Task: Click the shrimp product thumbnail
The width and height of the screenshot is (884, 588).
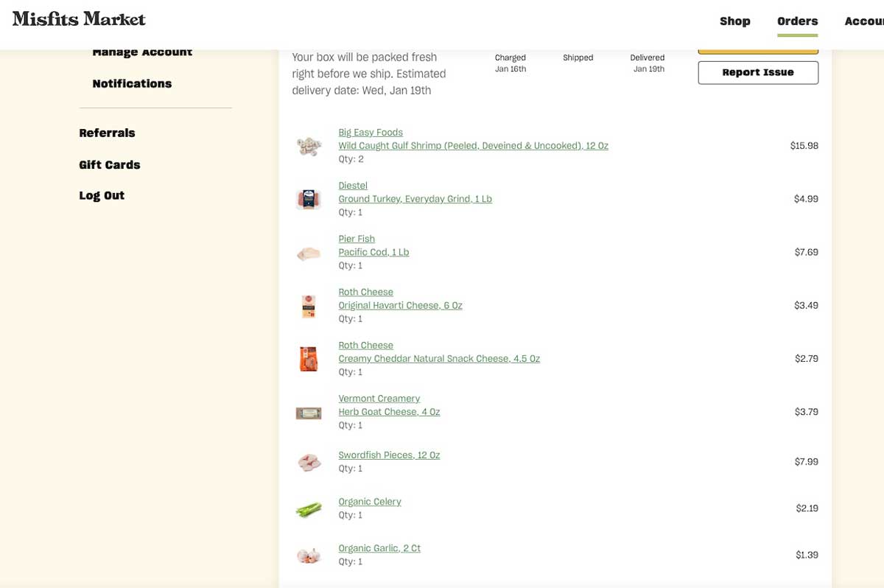Action: (x=309, y=145)
